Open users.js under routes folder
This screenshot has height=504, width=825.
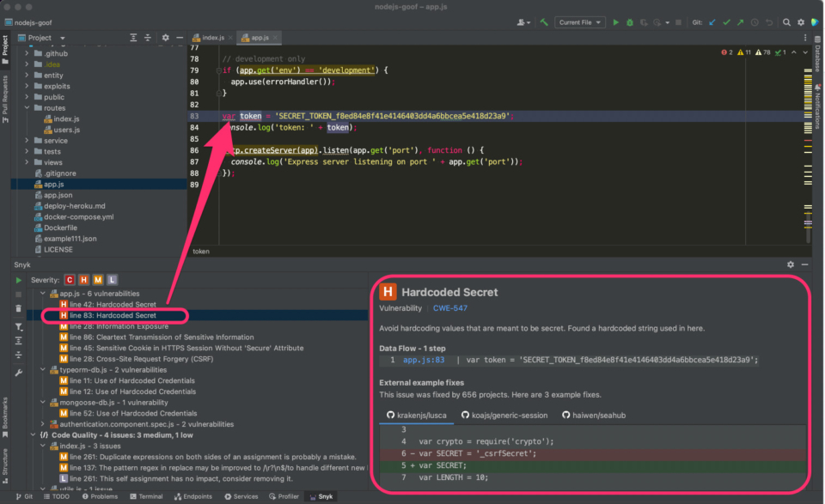(x=62, y=130)
